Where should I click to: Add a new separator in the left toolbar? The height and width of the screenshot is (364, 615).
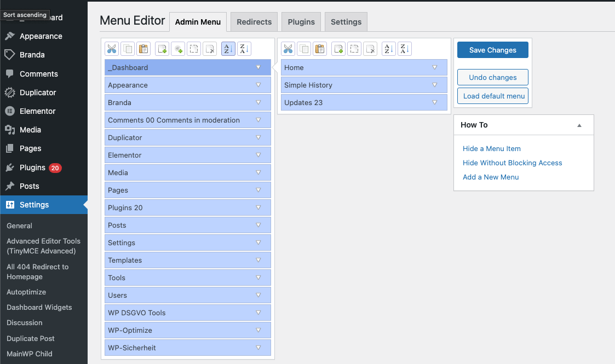coord(178,49)
